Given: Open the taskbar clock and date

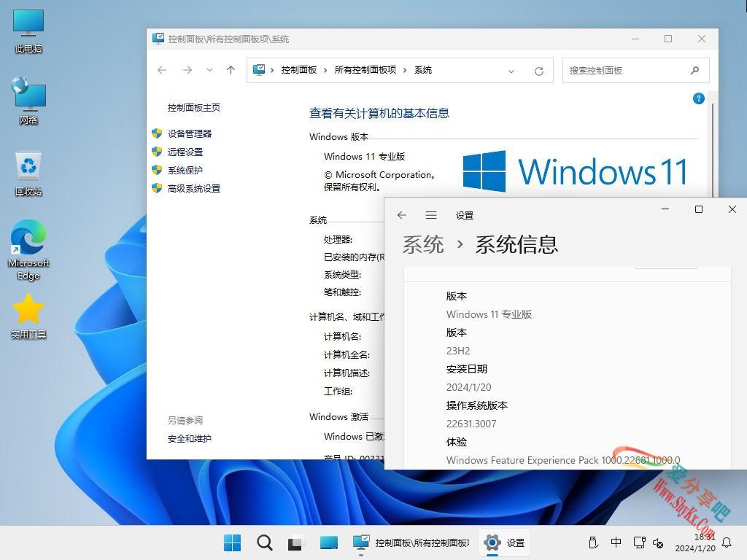Looking at the screenshot, I should tap(695, 542).
